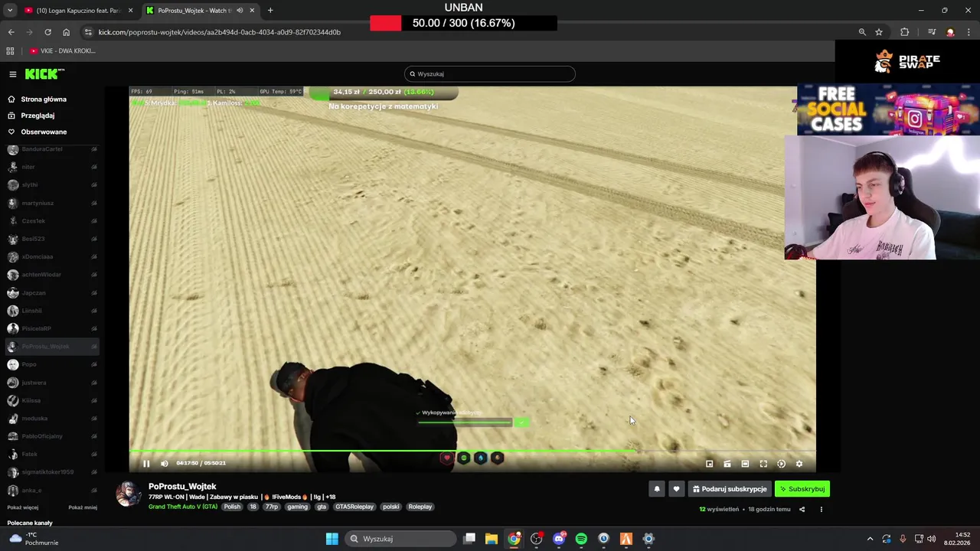This screenshot has width=980, height=551.
Task: Open the Kick hamburger side menu
Action: coord(13,74)
